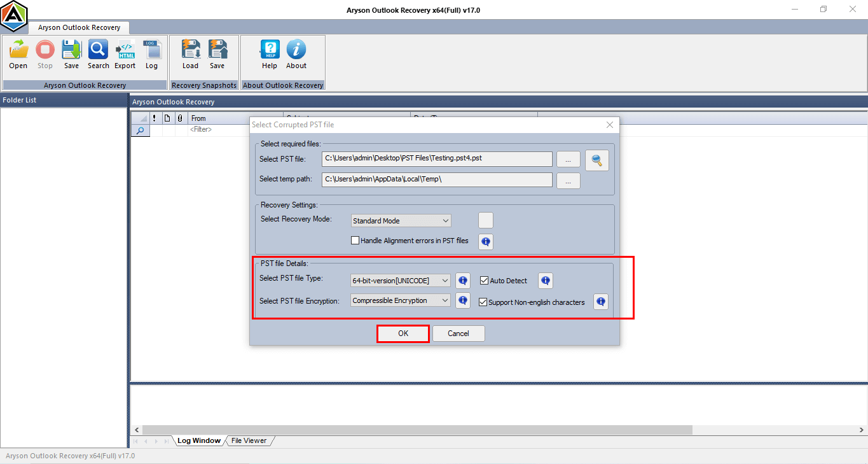Click the From <Filter> cell
Screen dimensions: 868x464
(x=219, y=129)
